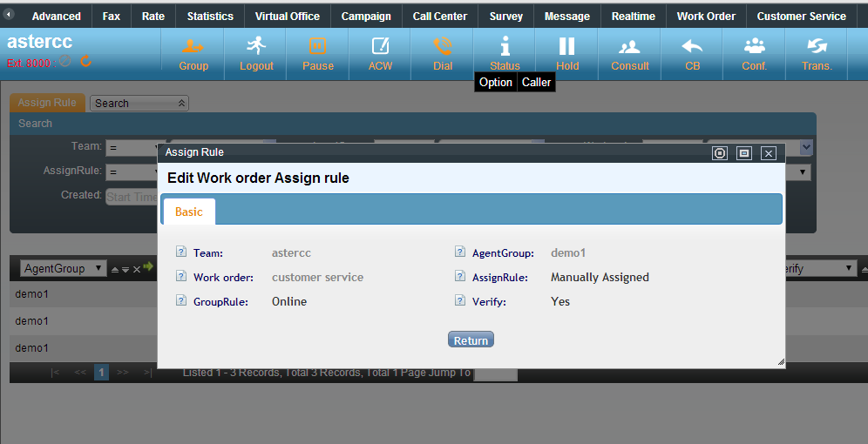Click help icon beside GroupRule field
868x444 pixels.
point(181,301)
